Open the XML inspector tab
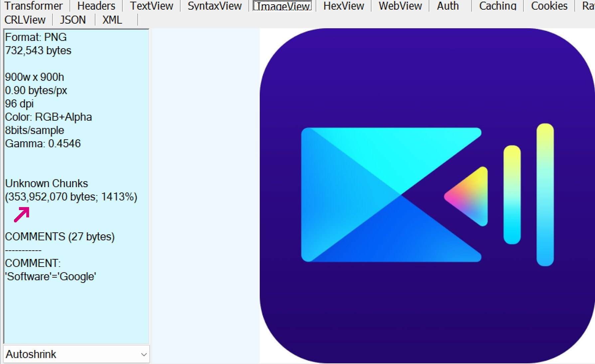This screenshot has height=364, width=595. tap(112, 20)
